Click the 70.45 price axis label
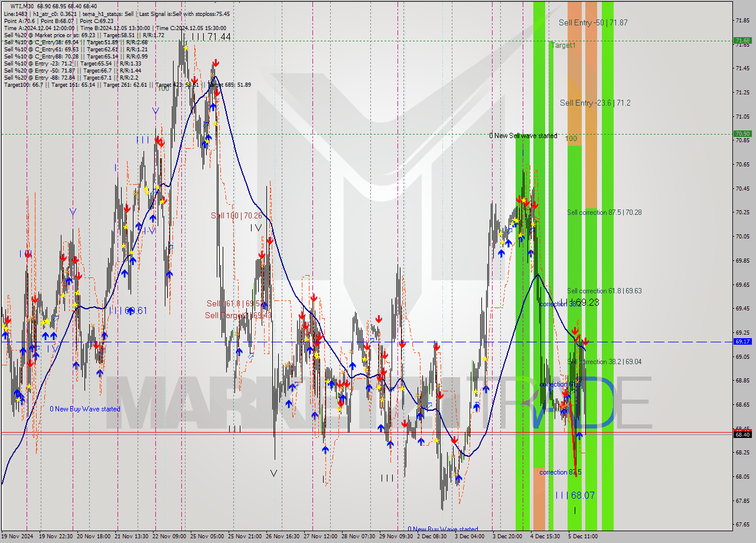756x543 pixels. [x=742, y=188]
